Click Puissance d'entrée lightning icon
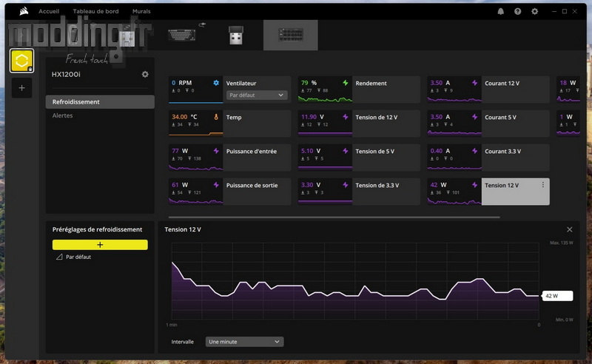592x364 pixels. pos(216,151)
